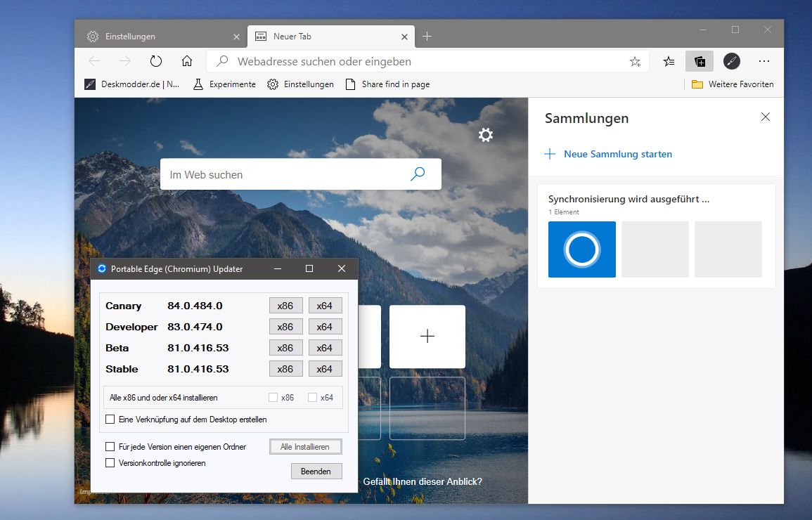Click the Canary version 84.0.484.0 text
Viewport: 812px width, 520px height.
click(195, 306)
